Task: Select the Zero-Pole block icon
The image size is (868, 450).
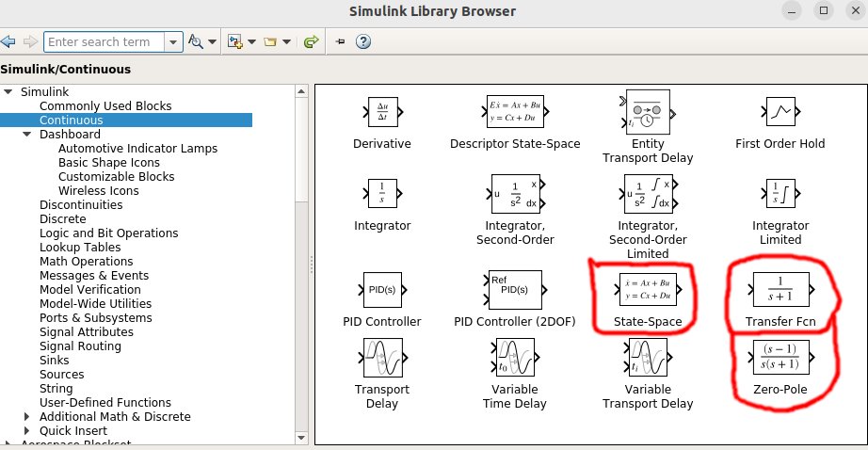Action: tap(780, 357)
